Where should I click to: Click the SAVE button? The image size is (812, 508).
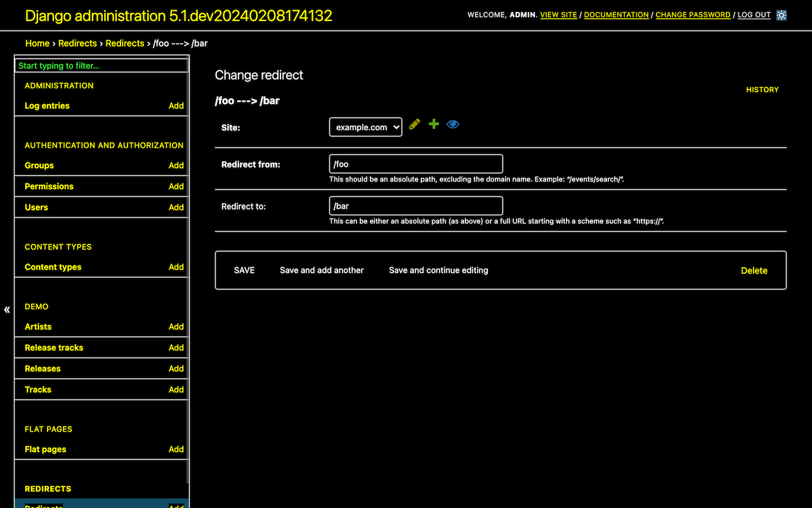pyautogui.click(x=244, y=270)
